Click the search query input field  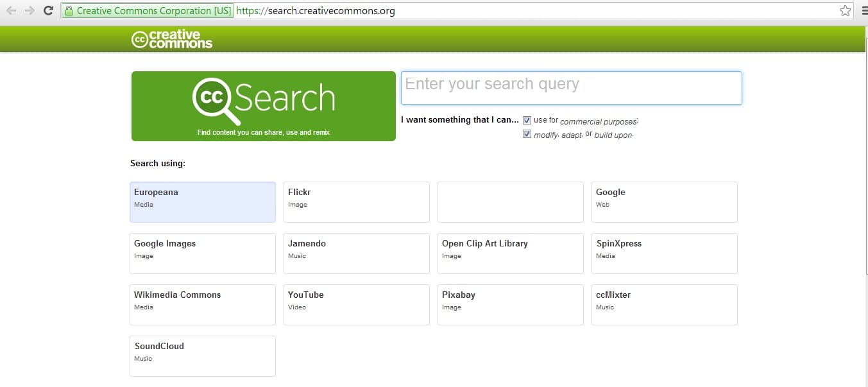point(572,88)
